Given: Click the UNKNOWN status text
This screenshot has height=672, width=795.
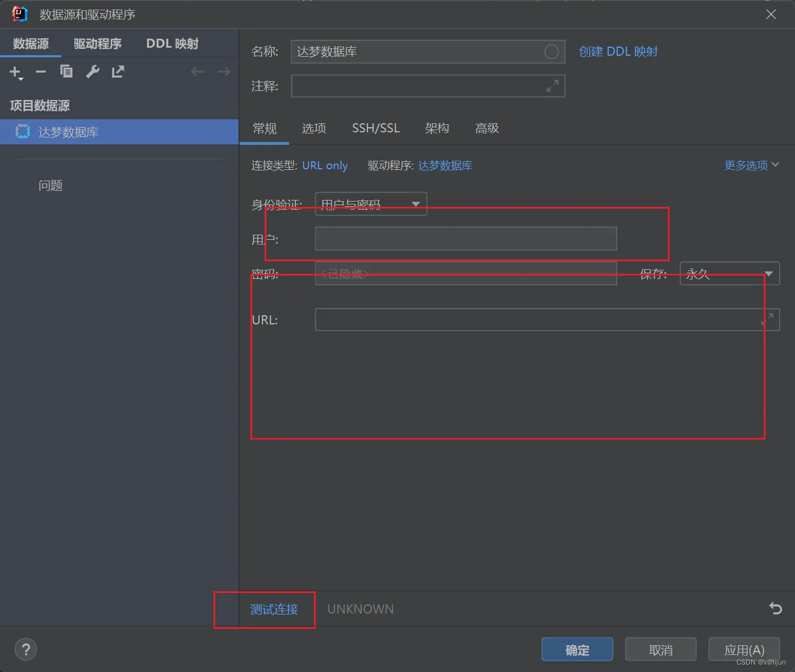Looking at the screenshot, I should [x=361, y=609].
